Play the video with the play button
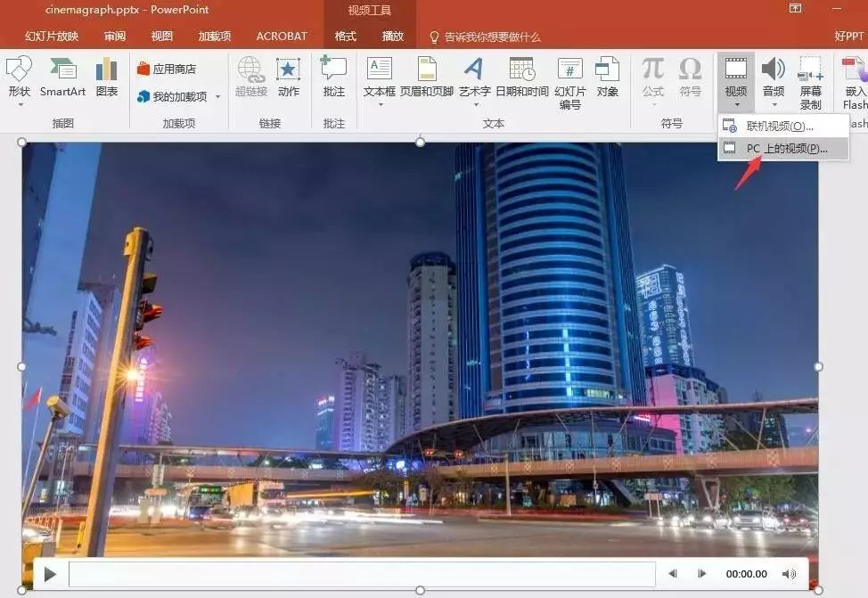Screen dimensions: 868x598 [x=50, y=574]
